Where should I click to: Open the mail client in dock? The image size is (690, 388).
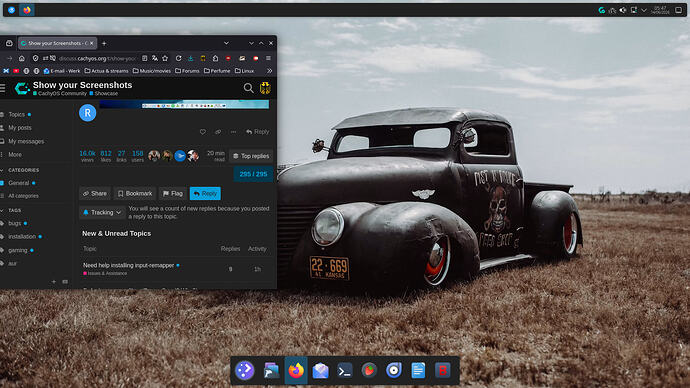tap(320, 370)
